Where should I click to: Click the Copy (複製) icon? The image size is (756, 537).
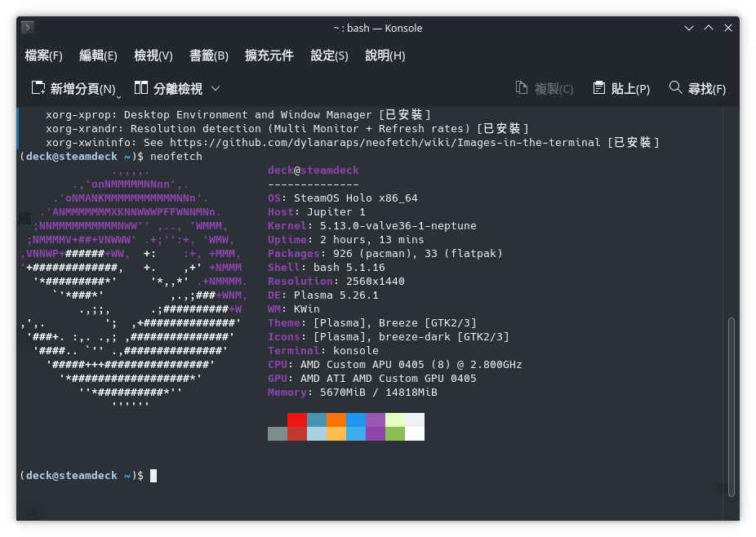[522, 88]
